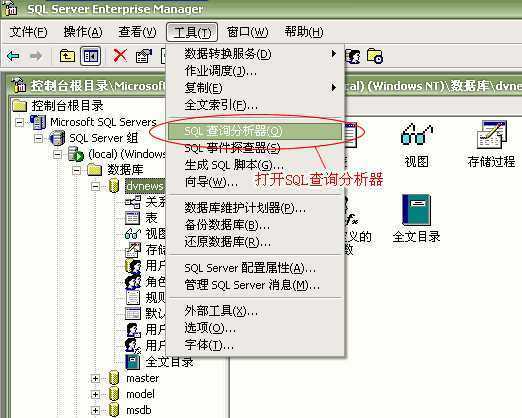Image resolution: width=522 pixels, height=418 pixels.
Task: Choose 生成 SQL 脚本(G)... entry
Action: tap(256, 165)
